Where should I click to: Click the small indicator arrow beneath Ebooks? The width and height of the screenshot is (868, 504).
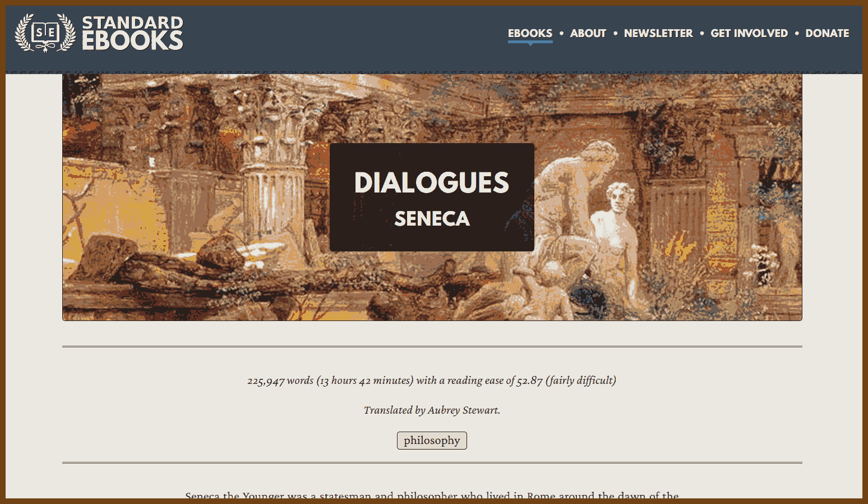pyautogui.click(x=530, y=44)
